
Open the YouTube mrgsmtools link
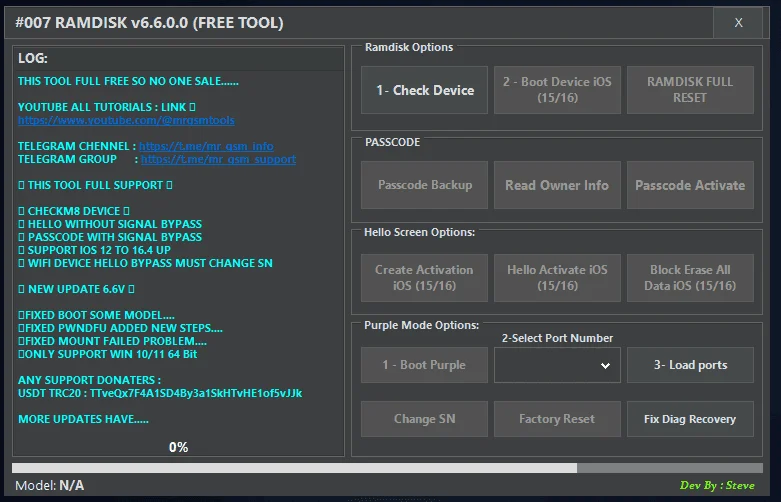point(126,120)
